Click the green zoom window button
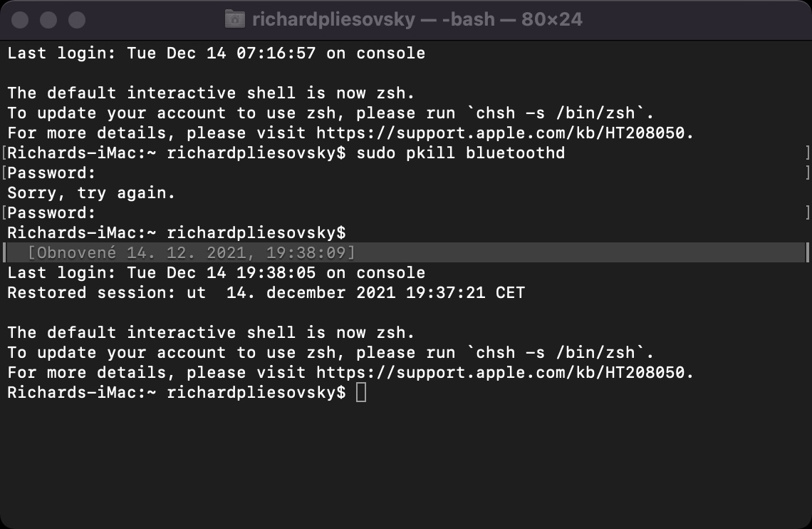 pos(77,20)
